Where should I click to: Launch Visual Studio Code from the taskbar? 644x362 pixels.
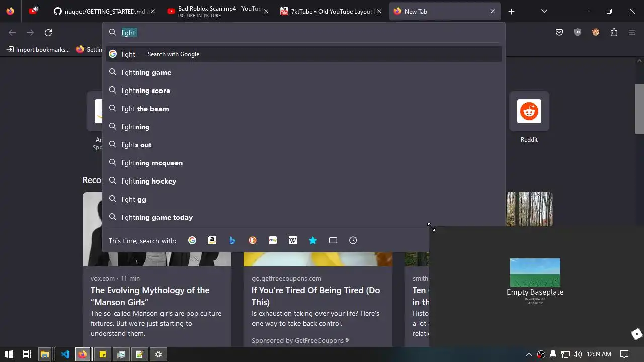[x=65, y=354]
